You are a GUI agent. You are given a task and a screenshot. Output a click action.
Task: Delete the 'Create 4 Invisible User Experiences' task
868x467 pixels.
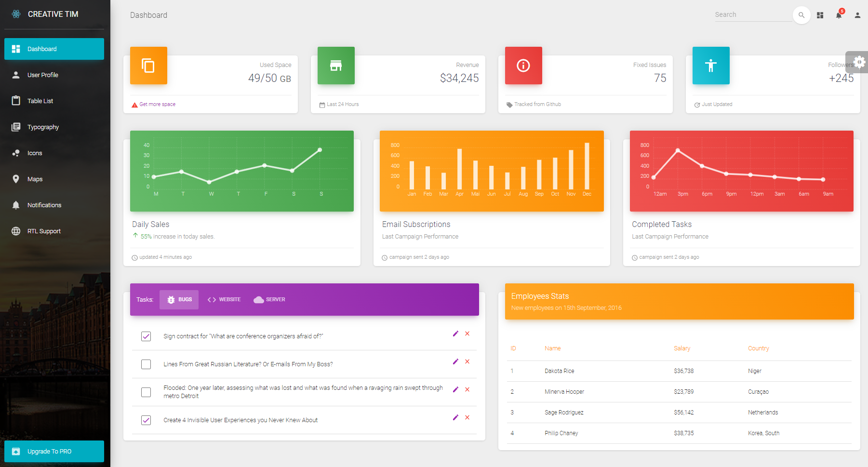467,417
